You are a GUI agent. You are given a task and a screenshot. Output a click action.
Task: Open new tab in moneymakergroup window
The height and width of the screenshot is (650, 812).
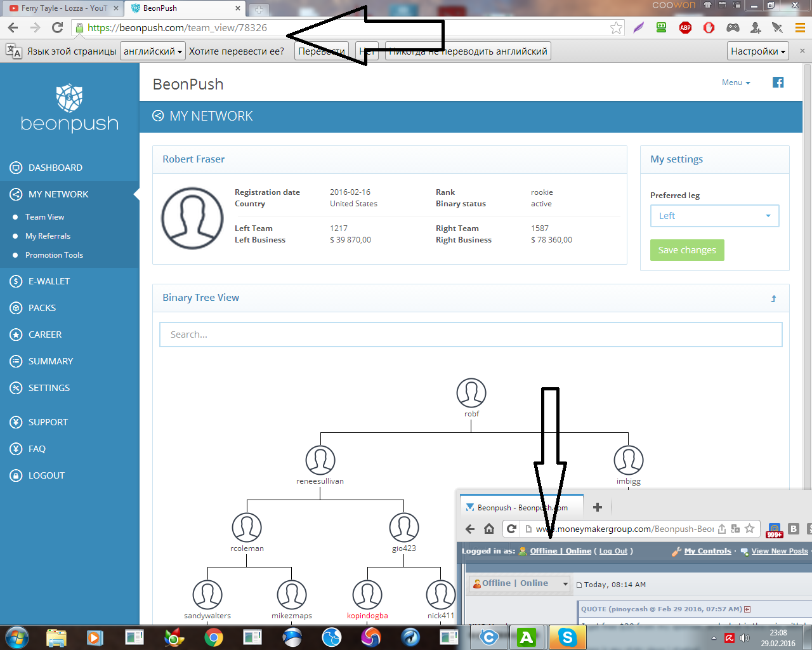[597, 507]
